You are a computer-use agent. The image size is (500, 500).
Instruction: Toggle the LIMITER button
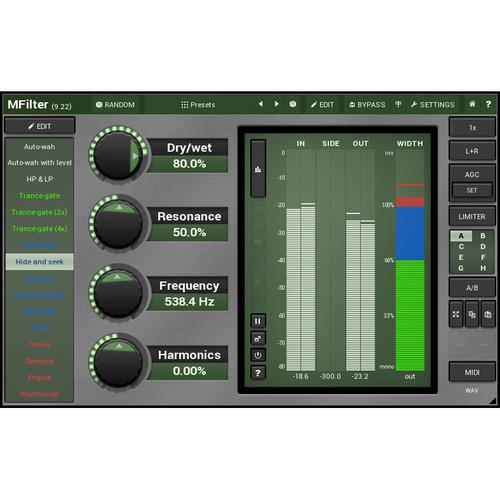[472, 217]
